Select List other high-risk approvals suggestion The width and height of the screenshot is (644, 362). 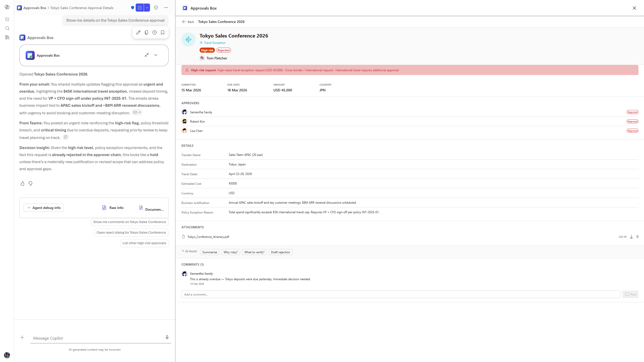pos(144,243)
